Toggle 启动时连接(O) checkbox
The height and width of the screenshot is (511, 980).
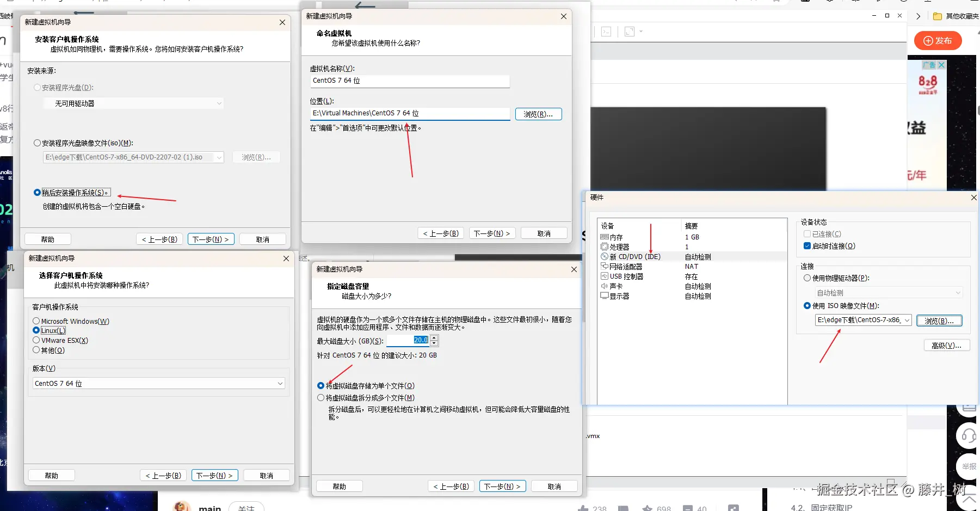[808, 246]
